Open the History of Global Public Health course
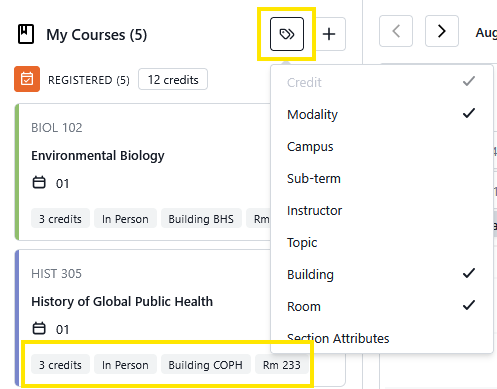The image size is (497, 389). tap(122, 302)
